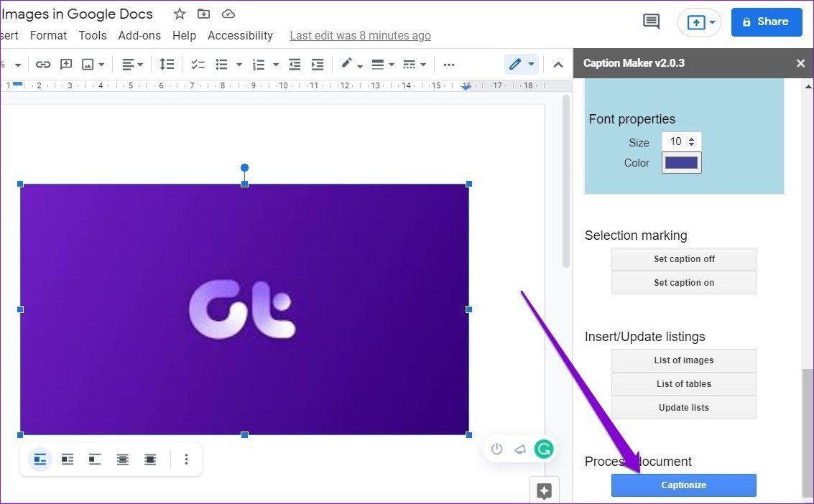Expand the editing mode dropdown arrow
The height and width of the screenshot is (504, 814).
click(531, 65)
